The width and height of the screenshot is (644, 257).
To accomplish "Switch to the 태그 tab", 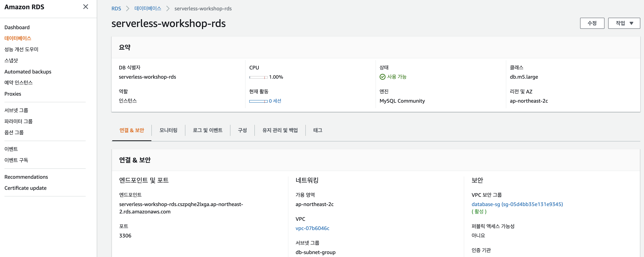I will pos(318,130).
